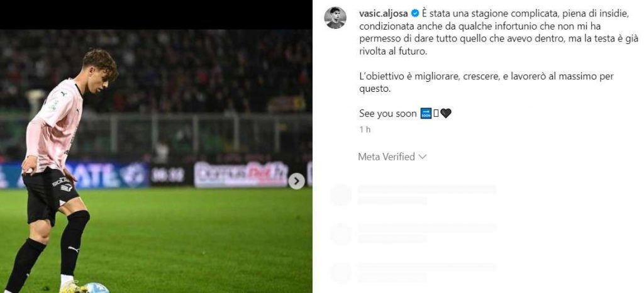The width and height of the screenshot is (644, 293).
Task: Go to the next photo in carousel
Action: coord(296,181)
